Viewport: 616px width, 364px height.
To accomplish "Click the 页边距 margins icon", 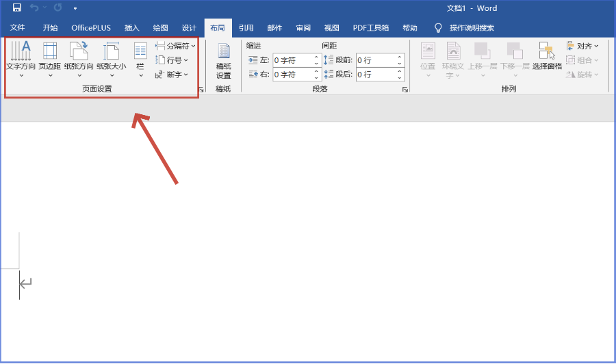I will (x=50, y=51).
